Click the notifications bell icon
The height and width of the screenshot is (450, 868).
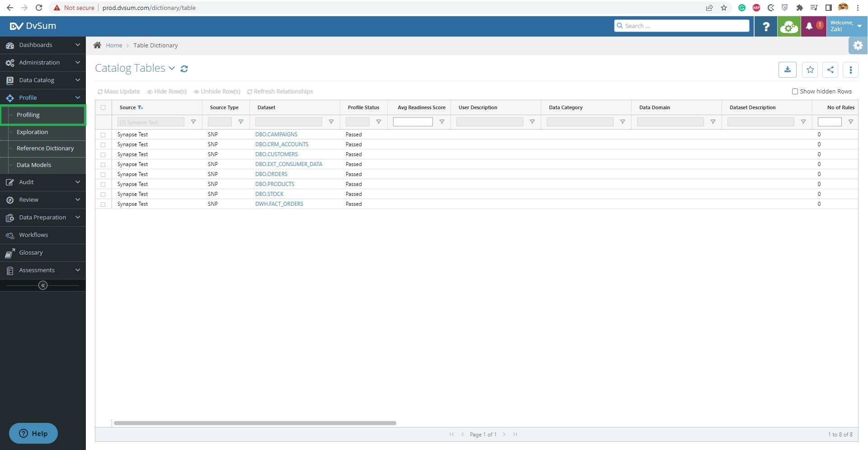coord(809,26)
